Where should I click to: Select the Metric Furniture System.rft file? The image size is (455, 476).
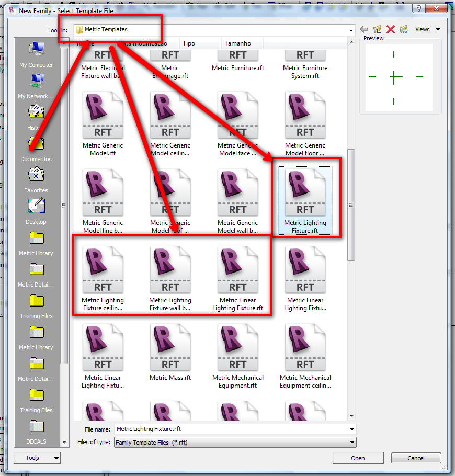coord(305,65)
